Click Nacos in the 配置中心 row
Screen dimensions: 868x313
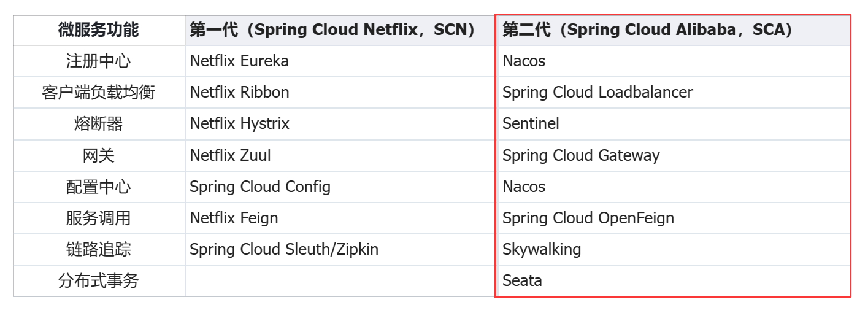(x=674, y=187)
